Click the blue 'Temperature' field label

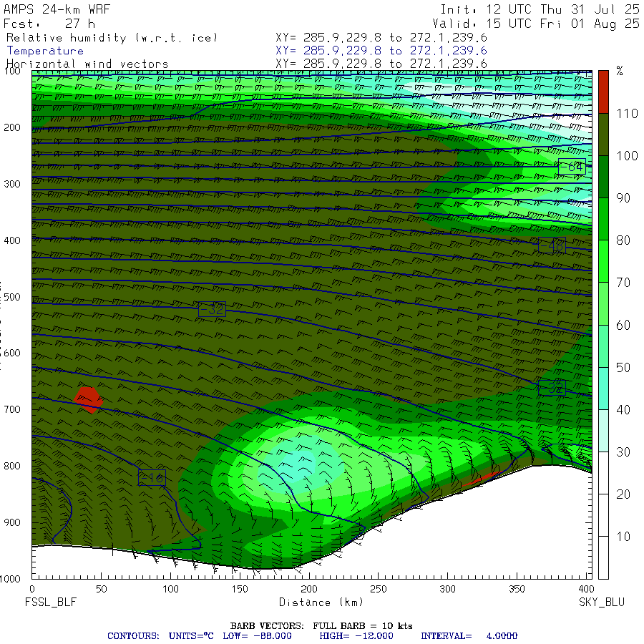tap(45, 51)
